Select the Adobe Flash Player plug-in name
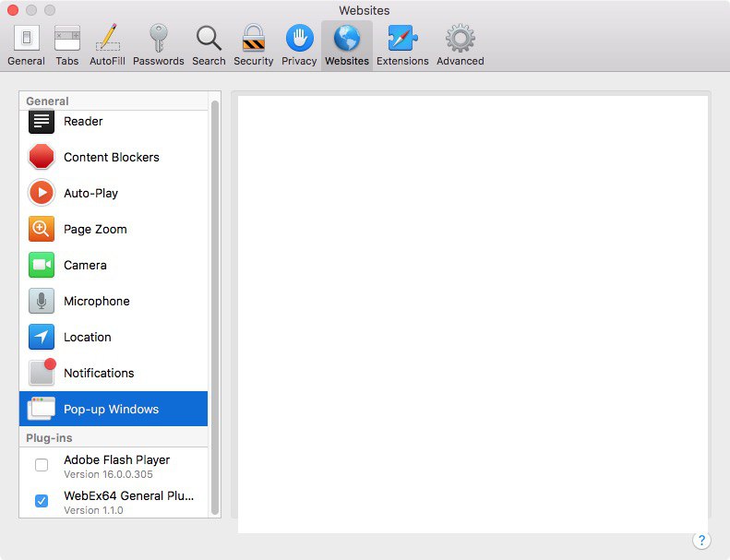 coord(117,460)
